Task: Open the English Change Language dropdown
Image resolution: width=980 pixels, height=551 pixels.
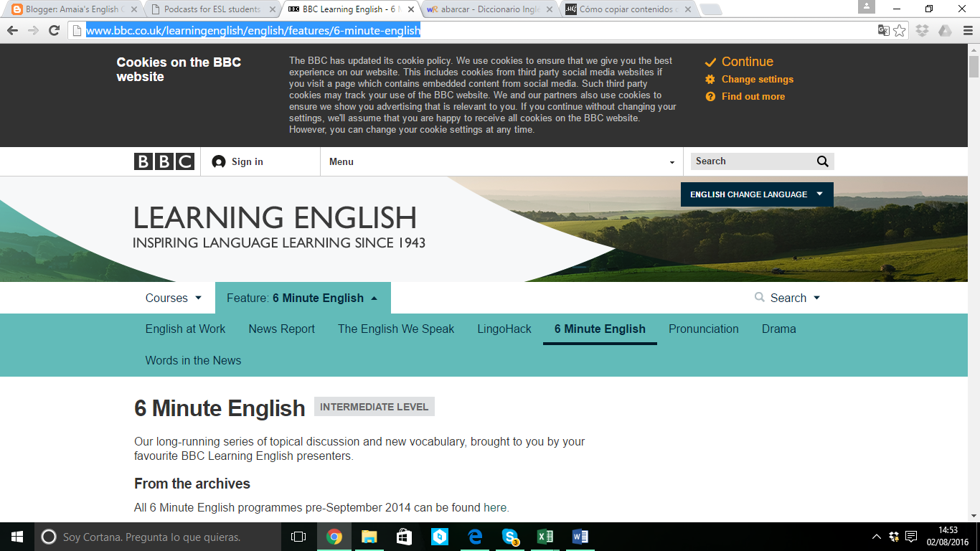Action: 757,194
